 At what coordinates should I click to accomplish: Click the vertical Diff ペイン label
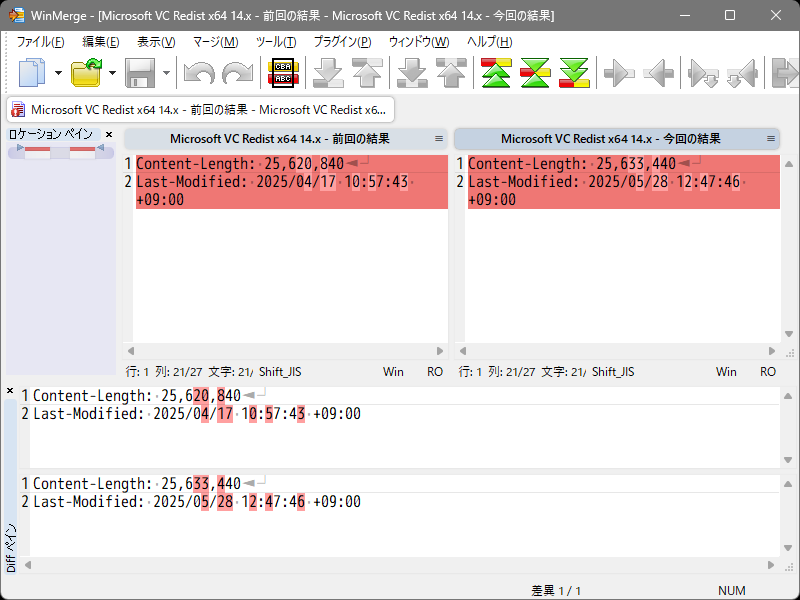tap(11, 547)
